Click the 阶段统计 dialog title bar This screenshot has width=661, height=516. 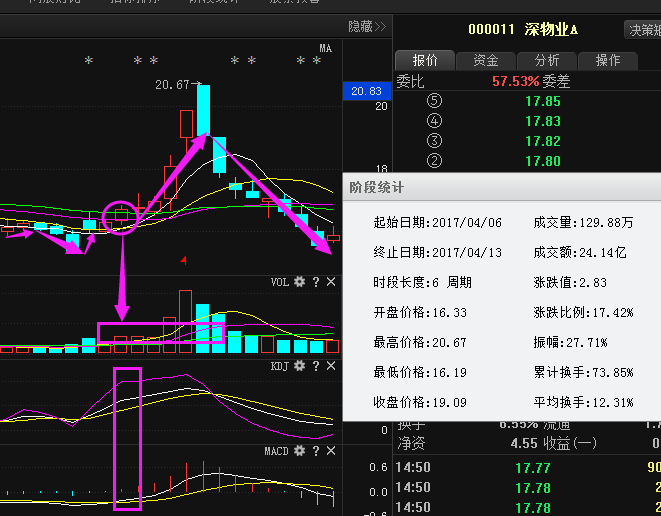point(502,187)
